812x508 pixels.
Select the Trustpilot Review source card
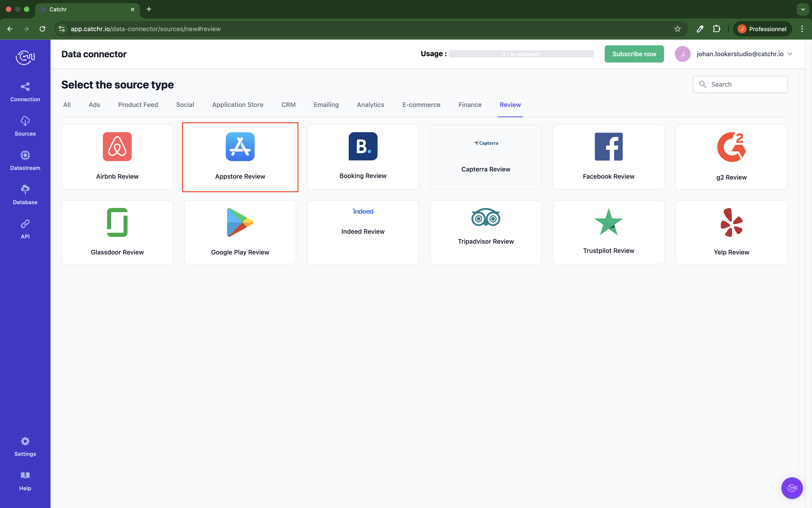(x=608, y=232)
